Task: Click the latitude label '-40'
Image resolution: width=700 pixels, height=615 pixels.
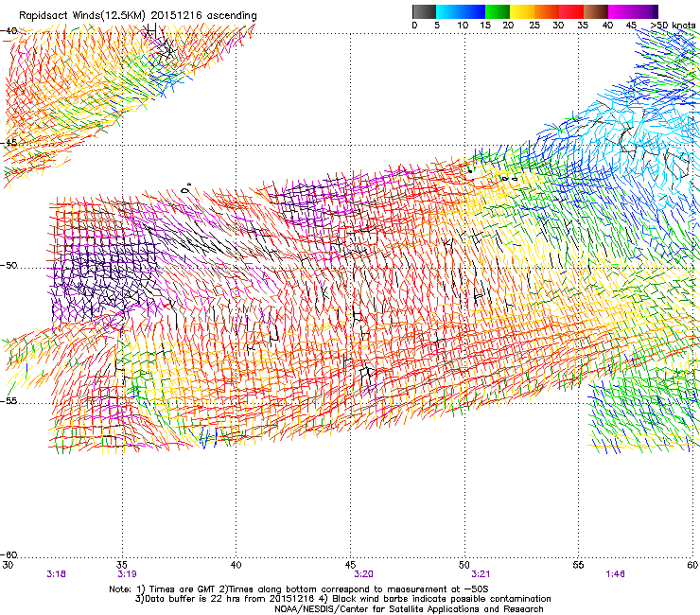Action: click(x=9, y=31)
